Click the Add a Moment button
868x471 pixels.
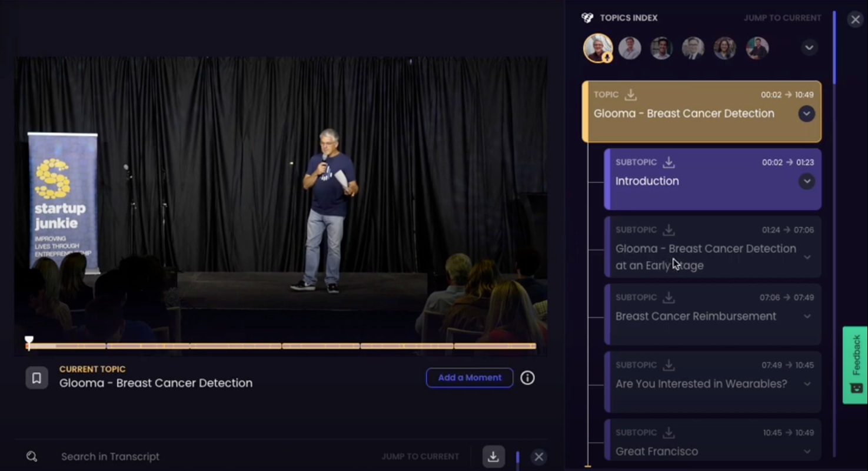point(470,378)
